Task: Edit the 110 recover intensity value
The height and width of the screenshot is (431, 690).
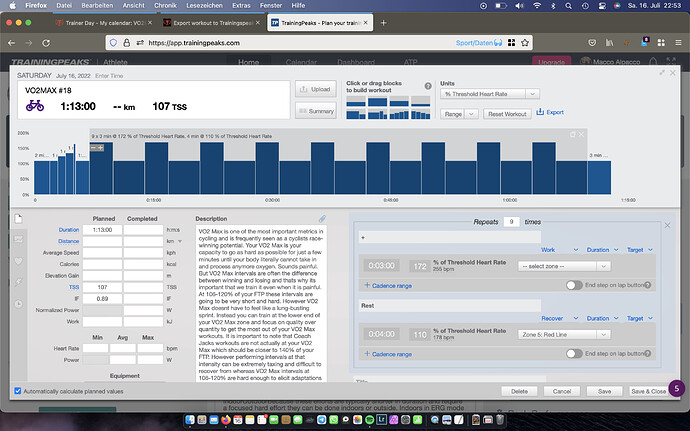Action: click(x=419, y=335)
